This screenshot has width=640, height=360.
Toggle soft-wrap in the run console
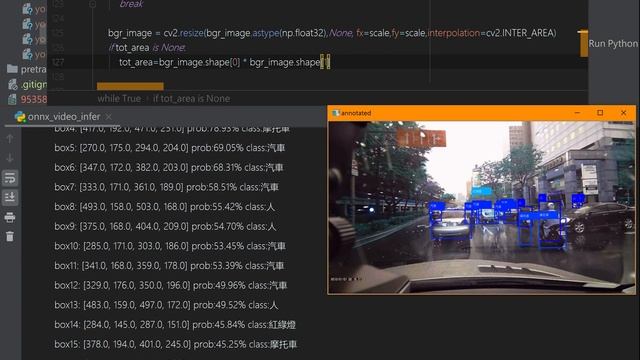pyautogui.click(x=10, y=178)
